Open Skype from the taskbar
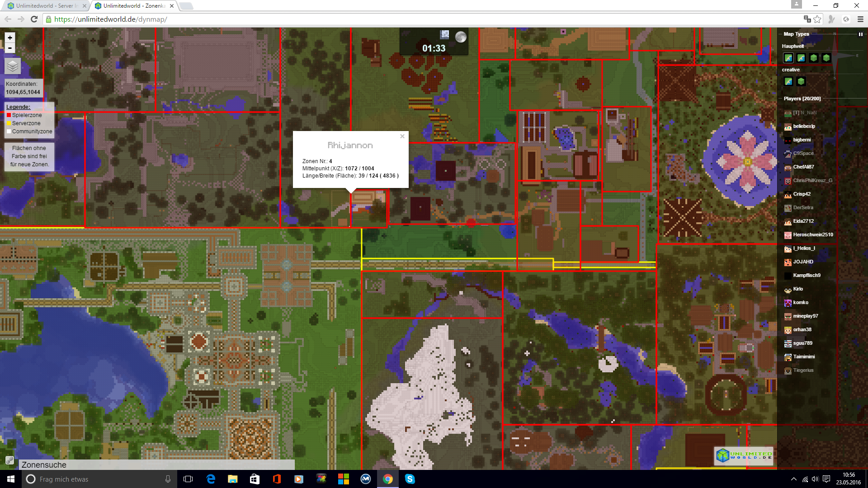This screenshot has height=488, width=868. pos(410,479)
